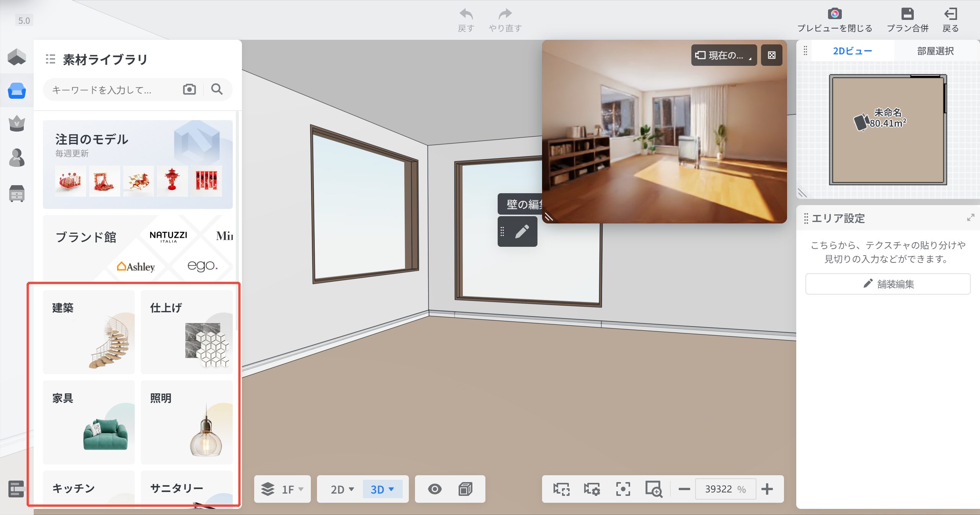Image resolution: width=980 pixels, height=515 pixels.
Task: Select the left window in 3D view
Action: [365, 204]
